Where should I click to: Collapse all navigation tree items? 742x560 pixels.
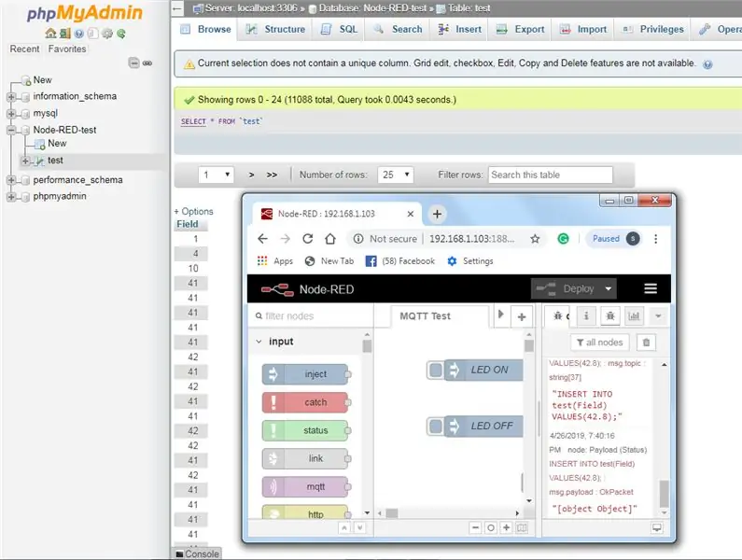click(133, 63)
